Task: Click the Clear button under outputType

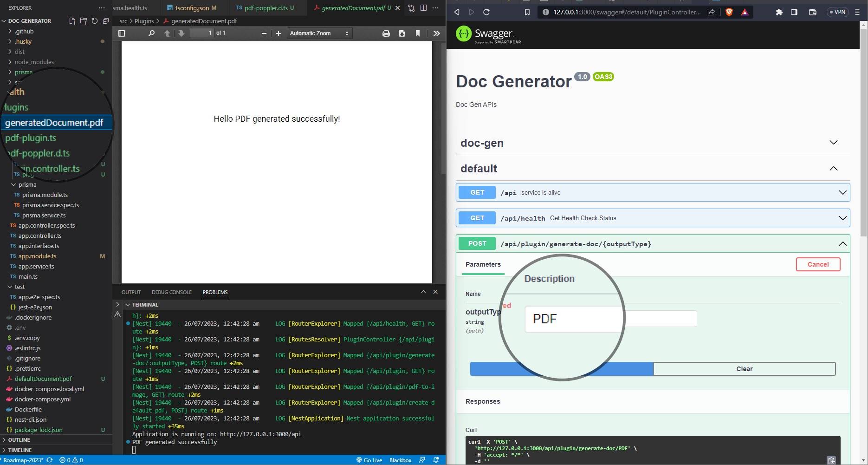Action: [x=744, y=368]
